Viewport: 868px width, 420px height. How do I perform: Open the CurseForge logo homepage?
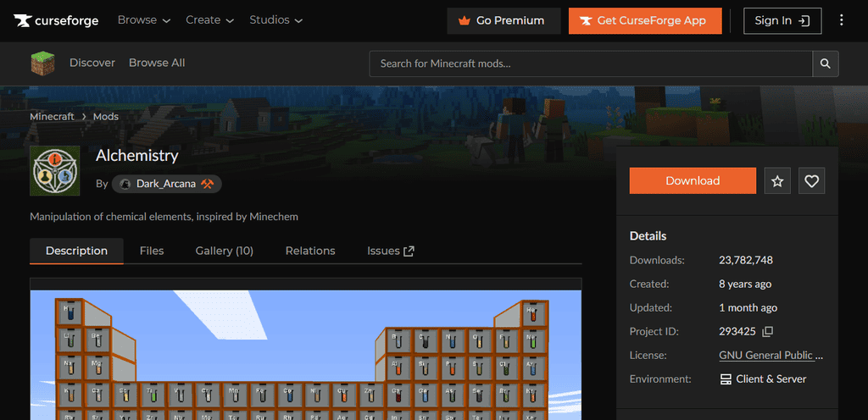click(56, 21)
